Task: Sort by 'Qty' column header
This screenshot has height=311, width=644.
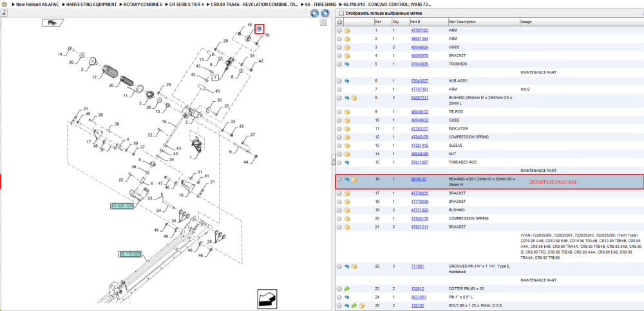Action: (x=395, y=22)
